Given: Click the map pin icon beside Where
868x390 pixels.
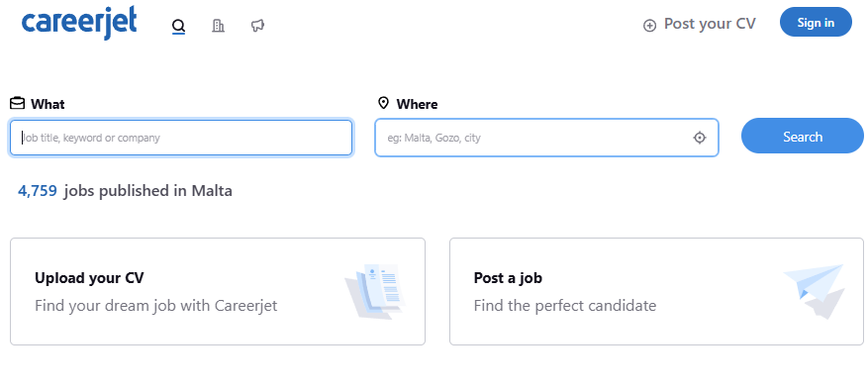Looking at the screenshot, I should click(x=383, y=103).
